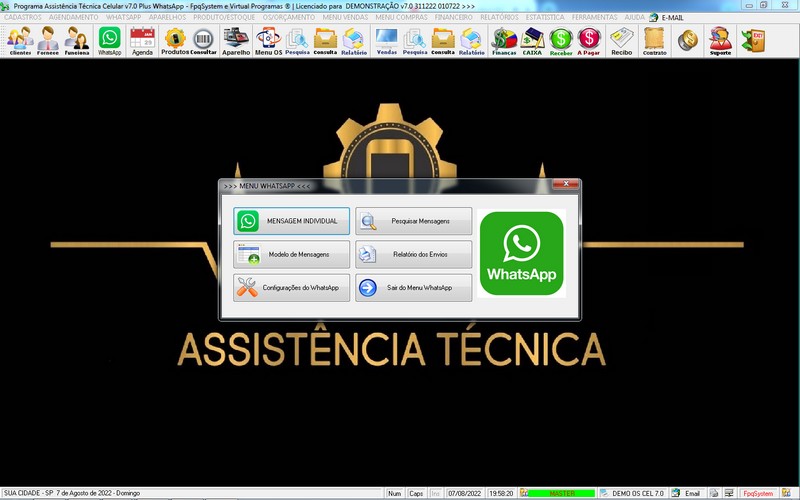The height and width of the screenshot is (500, 800).
Task: Open the ESTATÍSTICA menu
Action: [545, 17]
